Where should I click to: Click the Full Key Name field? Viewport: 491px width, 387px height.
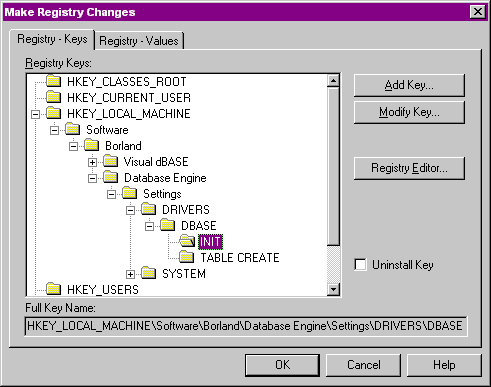pos(246,326)
